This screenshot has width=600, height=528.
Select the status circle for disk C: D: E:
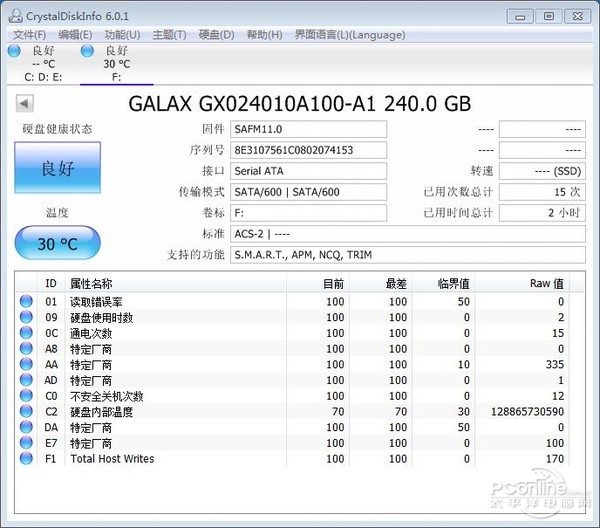click(x=14, y=51)
